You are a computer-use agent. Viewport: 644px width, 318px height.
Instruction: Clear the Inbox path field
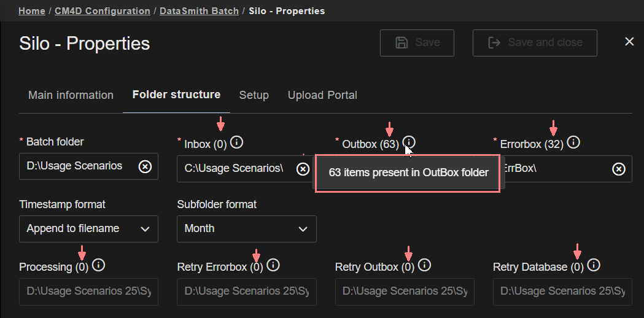coord(303,169)
